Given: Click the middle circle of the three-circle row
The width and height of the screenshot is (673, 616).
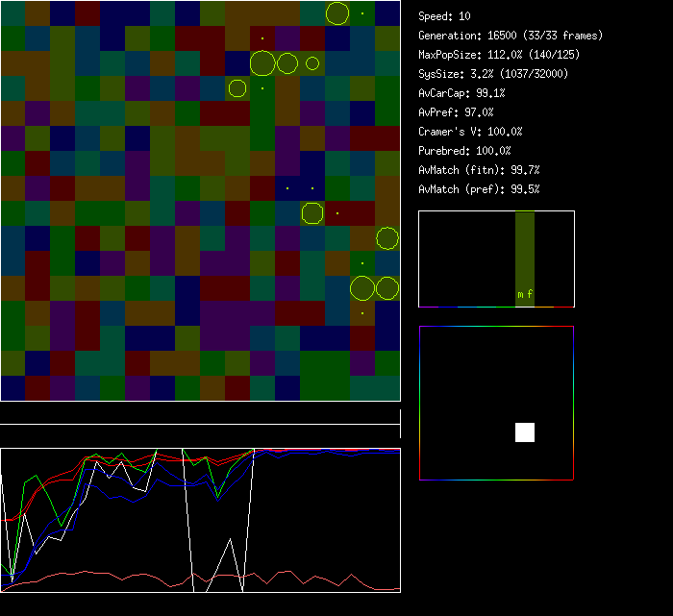Looking at the screenshot, I should coord(287,63).
